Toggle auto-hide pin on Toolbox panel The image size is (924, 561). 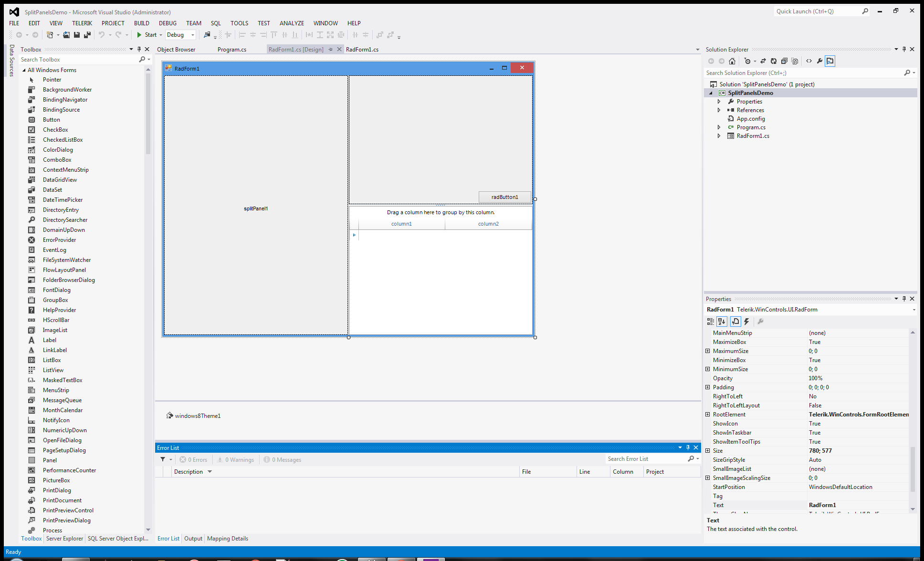139,49
